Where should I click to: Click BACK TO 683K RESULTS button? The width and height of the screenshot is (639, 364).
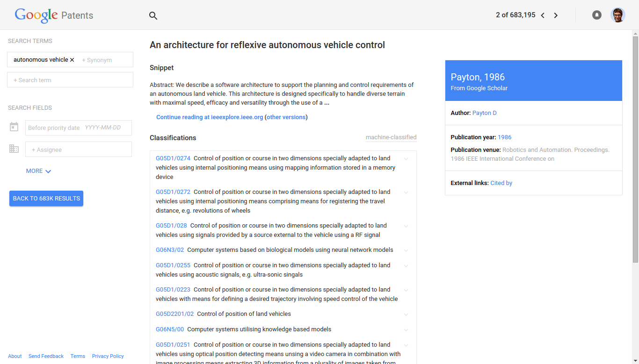46,198
